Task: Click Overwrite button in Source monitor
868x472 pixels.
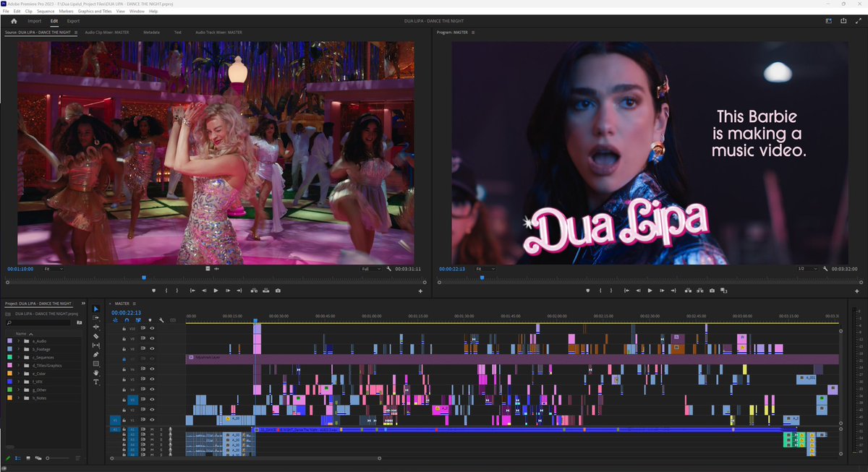Action: tap(265, 291)
